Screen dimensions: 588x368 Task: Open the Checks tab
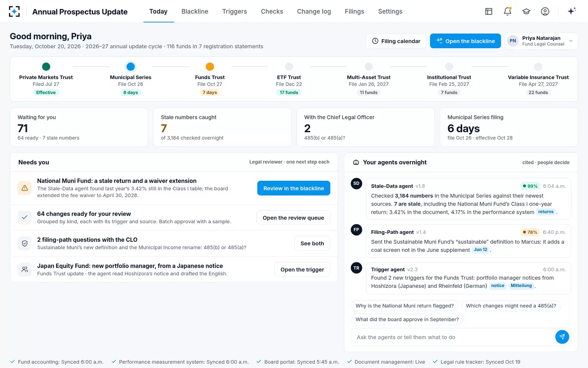272,11
